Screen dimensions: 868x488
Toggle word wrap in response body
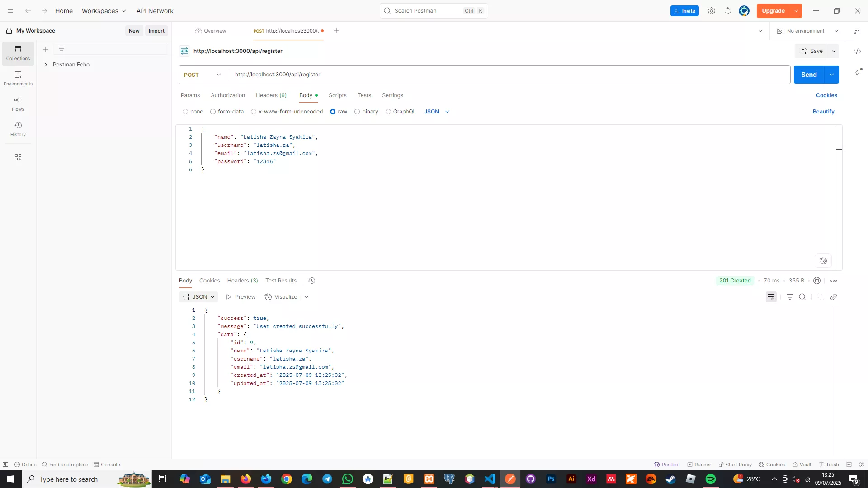coord(771,297)
